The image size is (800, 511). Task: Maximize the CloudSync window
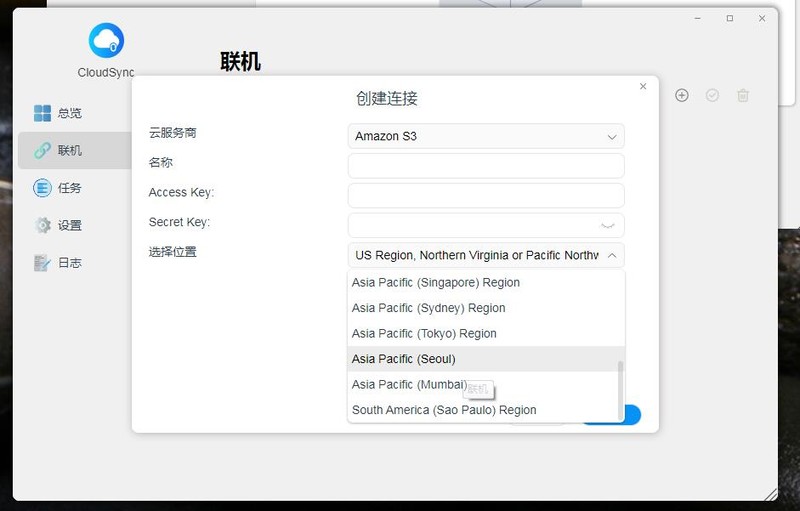(x=730, y=18)
